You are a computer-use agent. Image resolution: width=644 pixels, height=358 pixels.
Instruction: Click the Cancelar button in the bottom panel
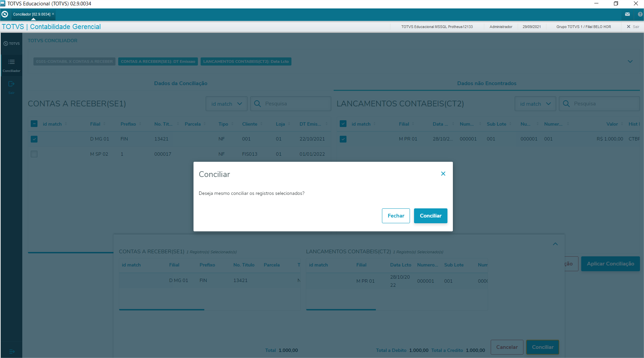[507, 347]
